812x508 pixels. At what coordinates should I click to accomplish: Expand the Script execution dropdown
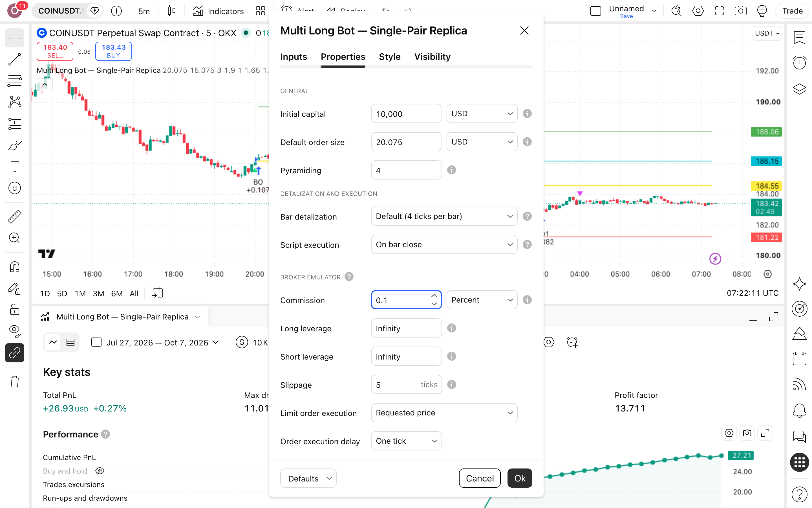(444, 245)
